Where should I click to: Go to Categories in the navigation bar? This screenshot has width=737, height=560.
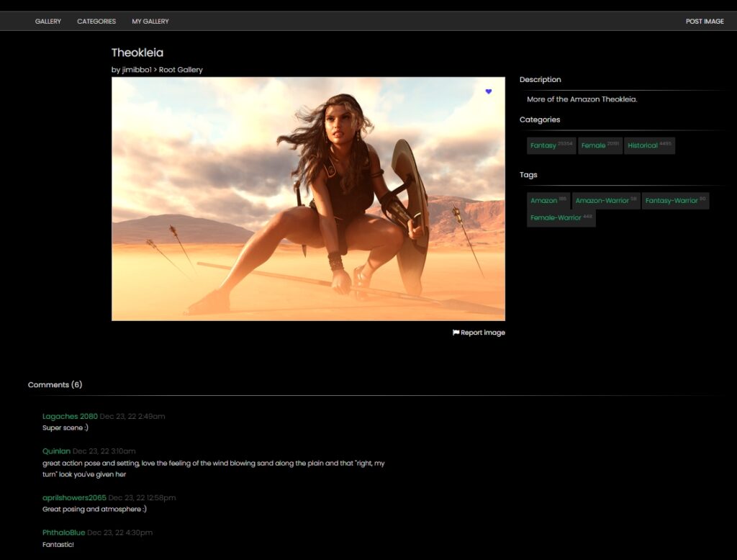96,22
